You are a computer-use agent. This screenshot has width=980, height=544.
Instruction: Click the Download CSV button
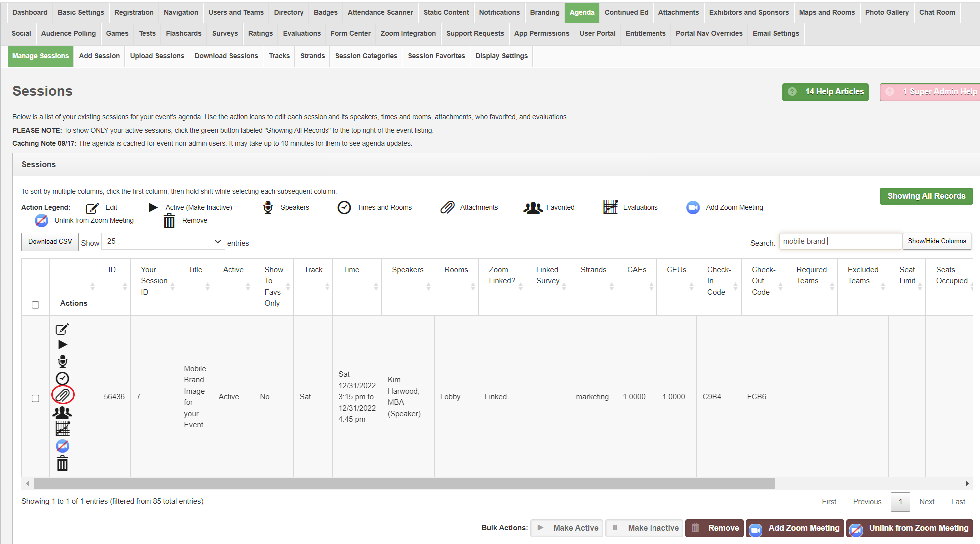[x=50, y=242]
